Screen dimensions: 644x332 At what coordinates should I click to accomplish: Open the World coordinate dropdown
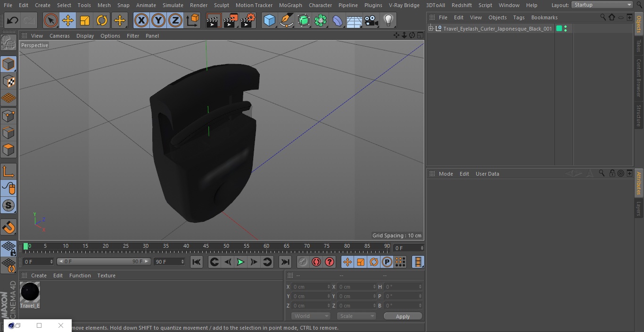tap(311, 316)
